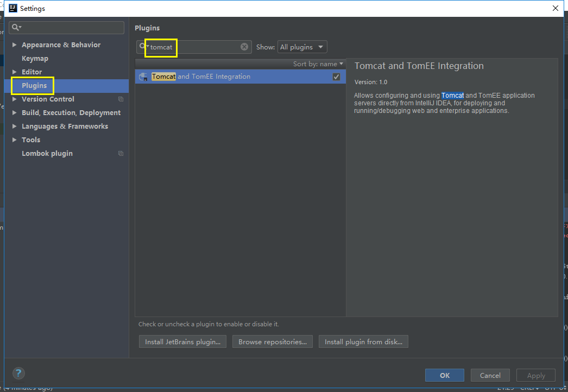The image size is (568, 392).
Task: Open the Sort by name dropdown
Action: (318, 64)
